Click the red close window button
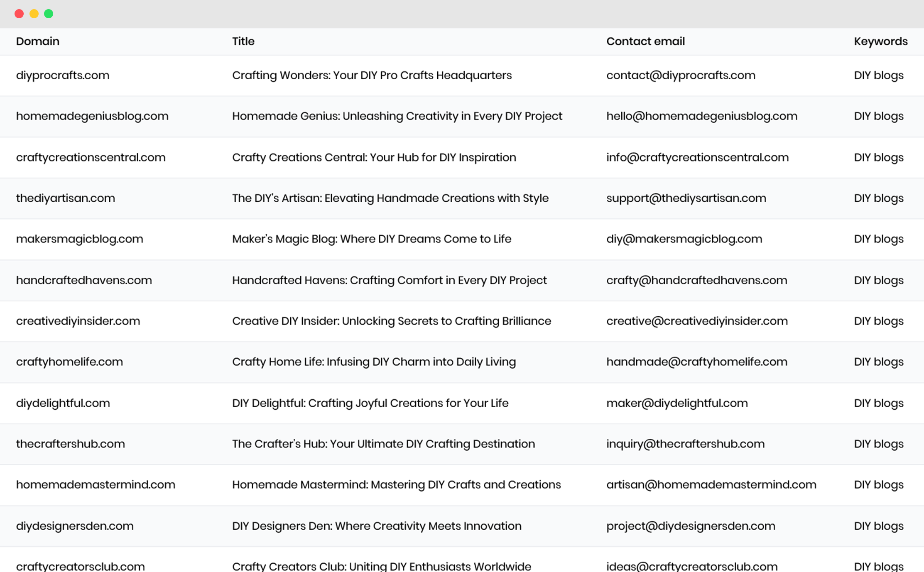924x572 pixels. [x=19, y=14]
